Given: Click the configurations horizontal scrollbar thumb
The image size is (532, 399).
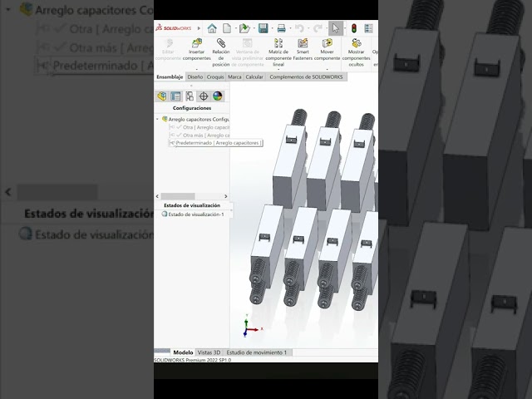Looking at the screenshot, I should 178,196.
